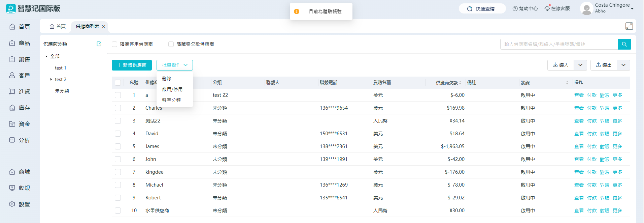Click the 新增供應商 button
The width and height of the screenshot is (644, 223).
[132, 65]
